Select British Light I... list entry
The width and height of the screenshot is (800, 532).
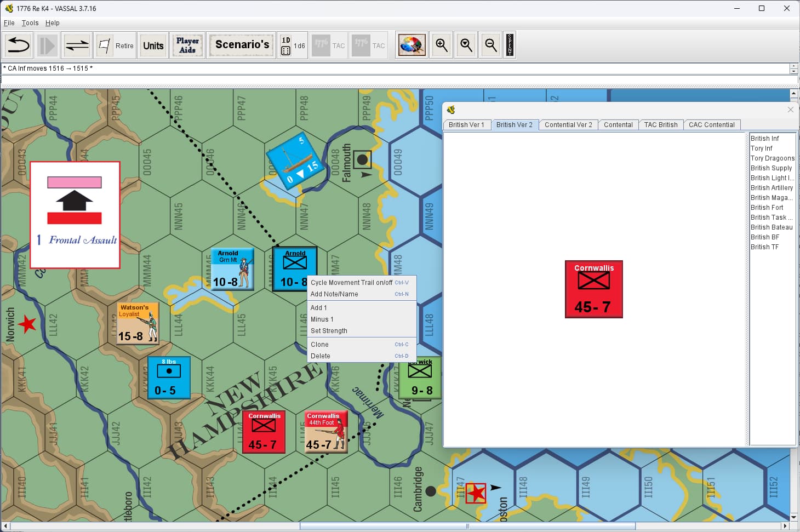point(772,178)
